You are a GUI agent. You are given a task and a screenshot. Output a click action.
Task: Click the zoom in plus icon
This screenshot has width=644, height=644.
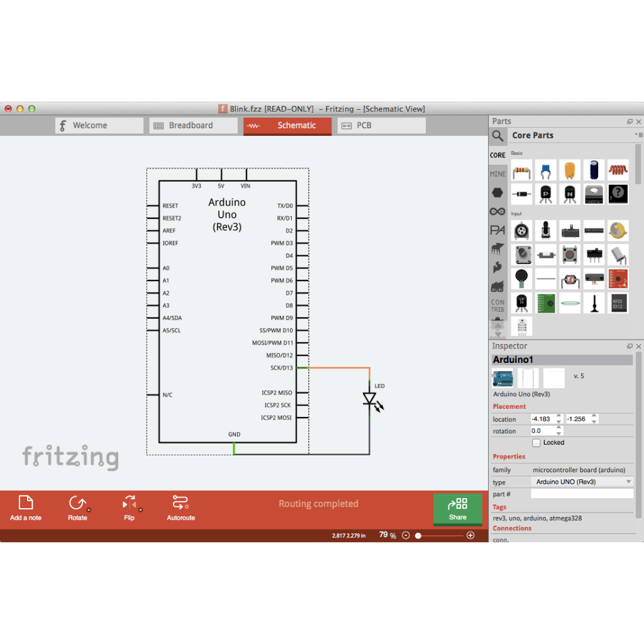[470, 535]
